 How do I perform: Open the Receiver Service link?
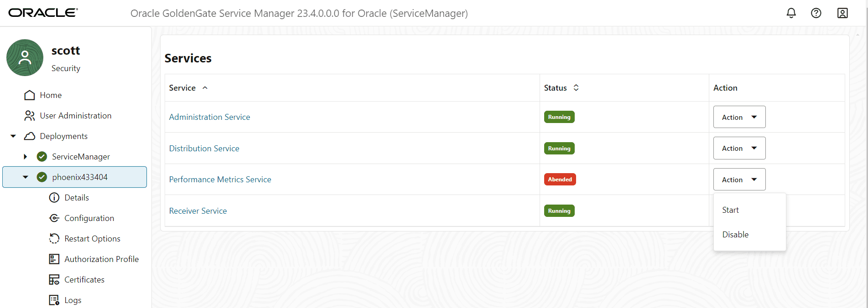pos(198,211)
